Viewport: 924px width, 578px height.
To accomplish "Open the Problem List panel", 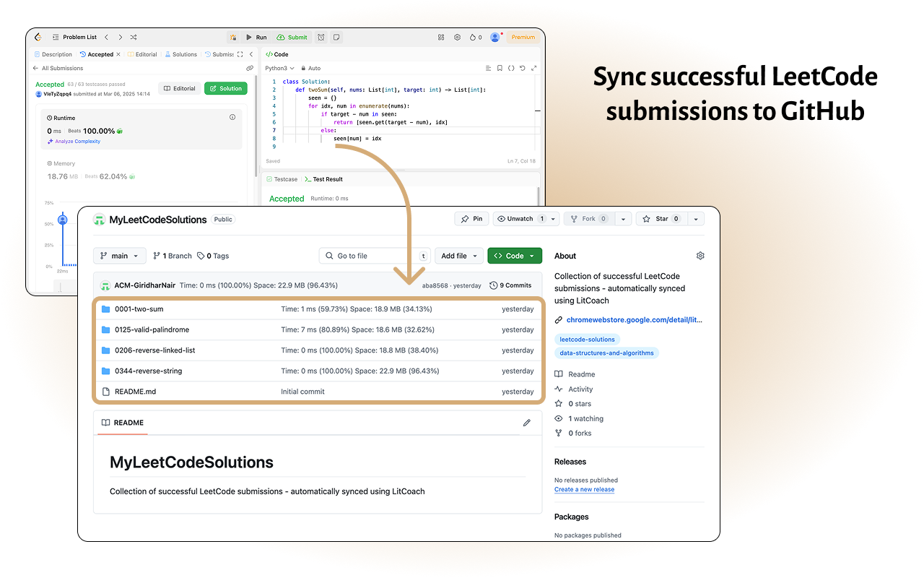I will [74, 38].
